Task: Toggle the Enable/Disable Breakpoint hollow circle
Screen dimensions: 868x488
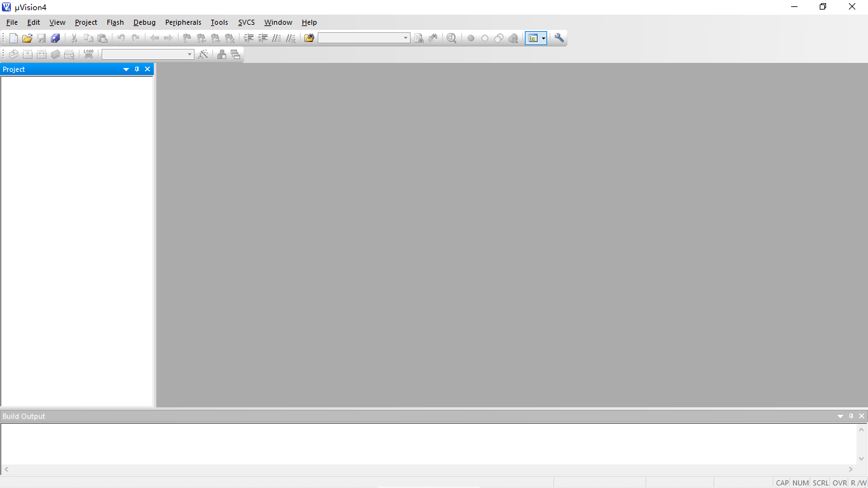Action: [485, 38]
